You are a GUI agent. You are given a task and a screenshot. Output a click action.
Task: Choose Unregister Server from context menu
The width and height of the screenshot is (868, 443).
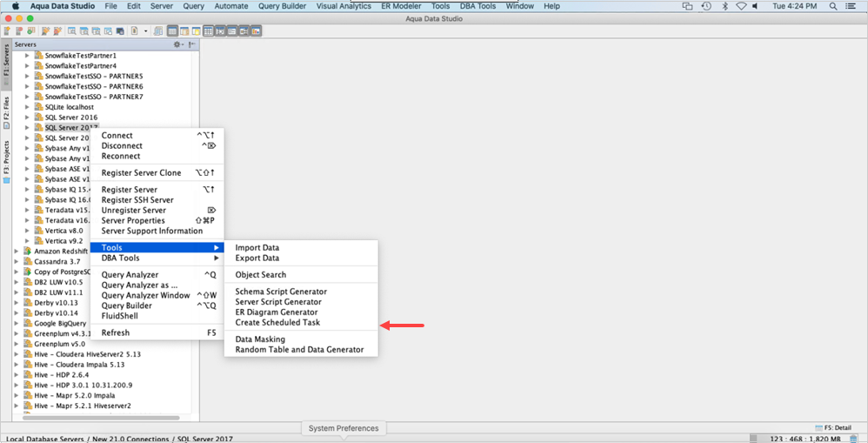(x=157, y=211)
